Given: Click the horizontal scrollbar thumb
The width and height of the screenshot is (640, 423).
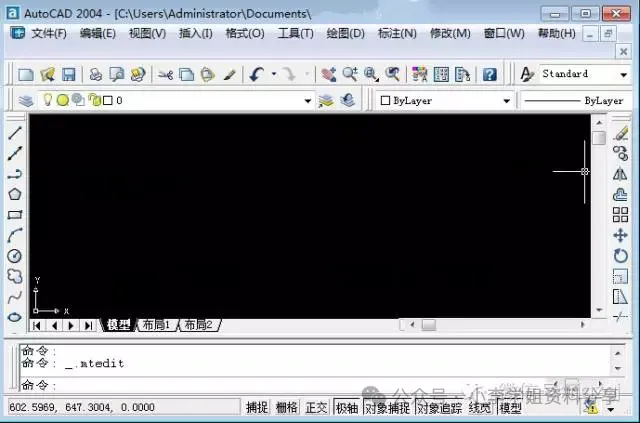Looking at the screenshot, I should [429, 325].
